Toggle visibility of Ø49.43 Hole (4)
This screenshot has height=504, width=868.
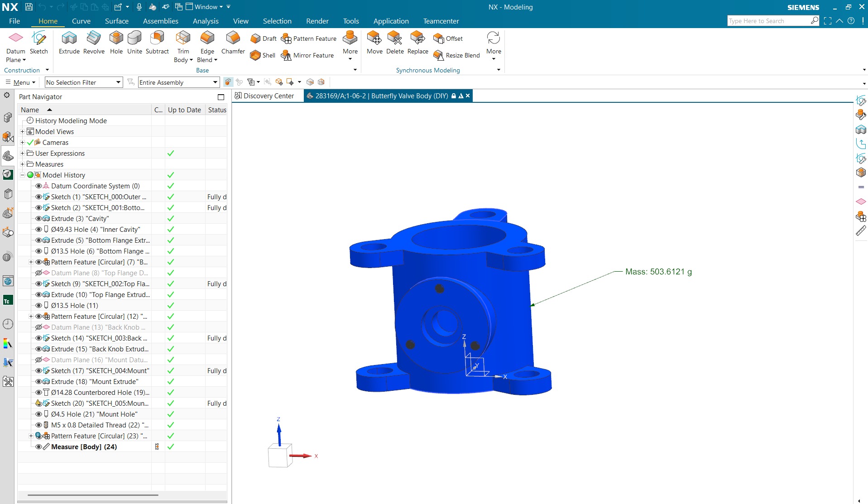[x=38, y=230]
